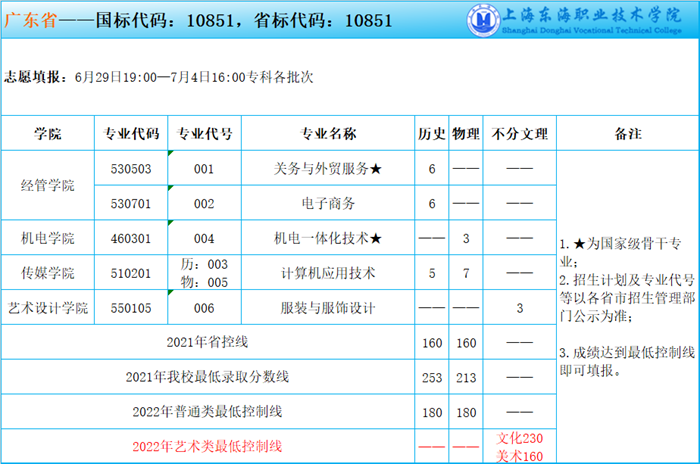Viewport: 700px width, 464px height.
Task: Click the 艺术设计学院 cell
Action: coord(47,308)
